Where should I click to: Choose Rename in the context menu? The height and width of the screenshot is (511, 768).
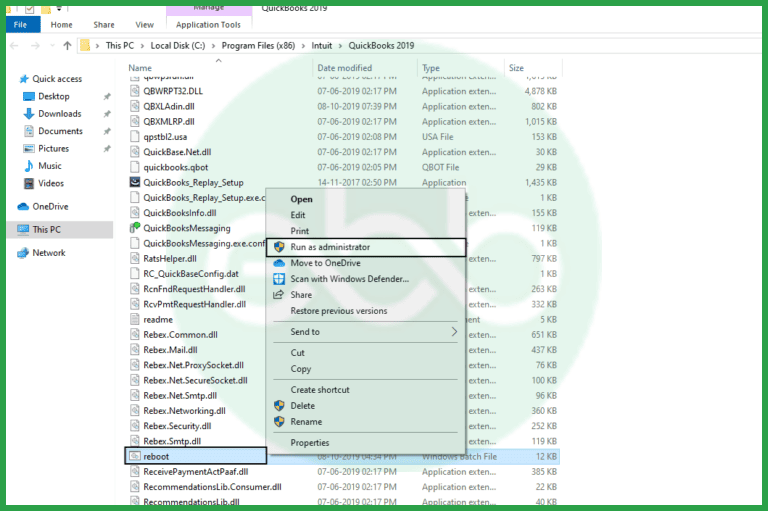(x=306, y=422)
